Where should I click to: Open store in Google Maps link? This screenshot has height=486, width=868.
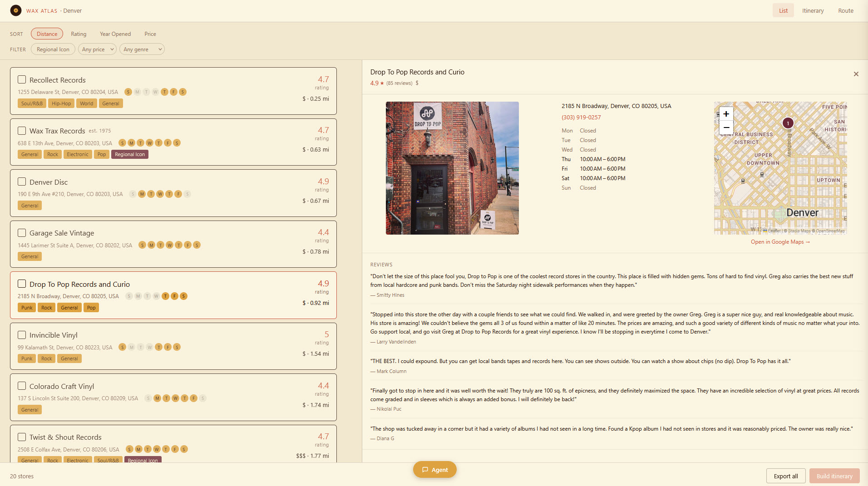coord(780,242)
